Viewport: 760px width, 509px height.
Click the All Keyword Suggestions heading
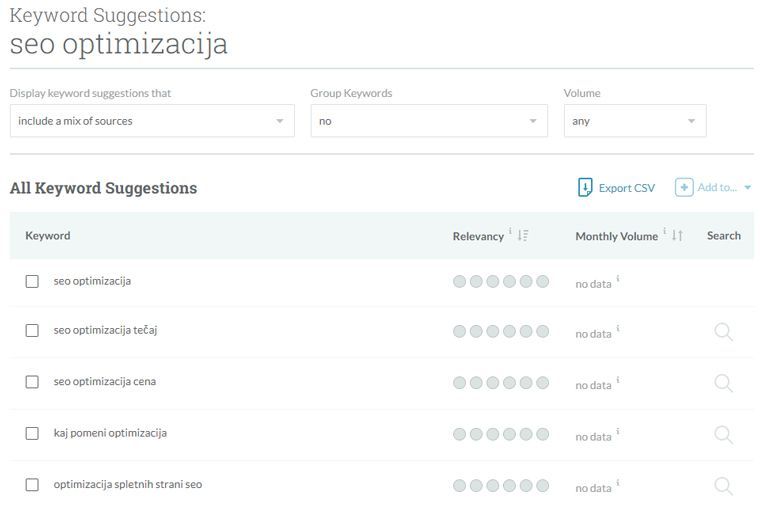coord(103,188)
